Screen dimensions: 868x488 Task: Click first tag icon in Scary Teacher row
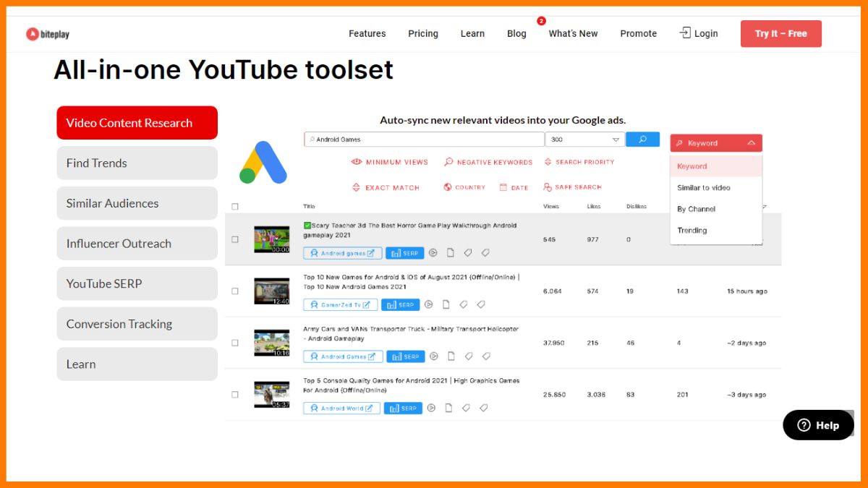click(468, 253)
